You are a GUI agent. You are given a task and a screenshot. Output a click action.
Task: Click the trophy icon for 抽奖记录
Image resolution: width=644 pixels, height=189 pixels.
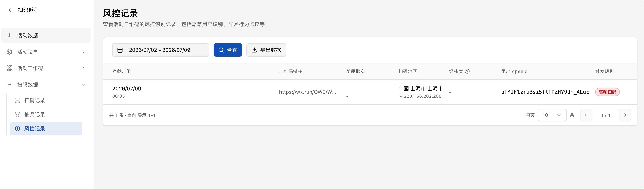click(x=18, y=114)
